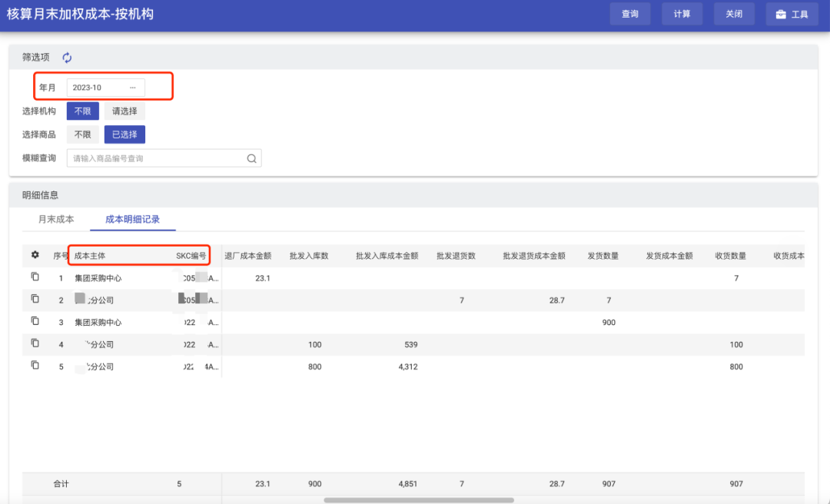The height and width of the screenshot is (504, 830).
Task: Click the 批发入库成本金额 column header
Action: (387, 256)
